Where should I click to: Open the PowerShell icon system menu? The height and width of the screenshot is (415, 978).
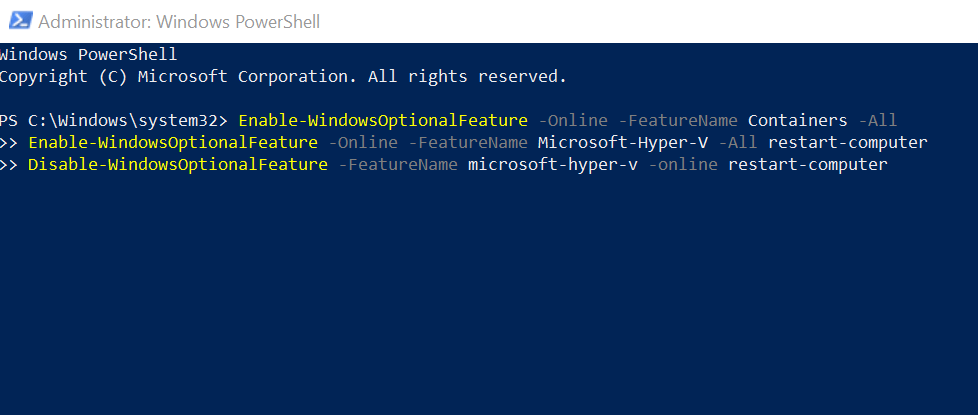20,21
